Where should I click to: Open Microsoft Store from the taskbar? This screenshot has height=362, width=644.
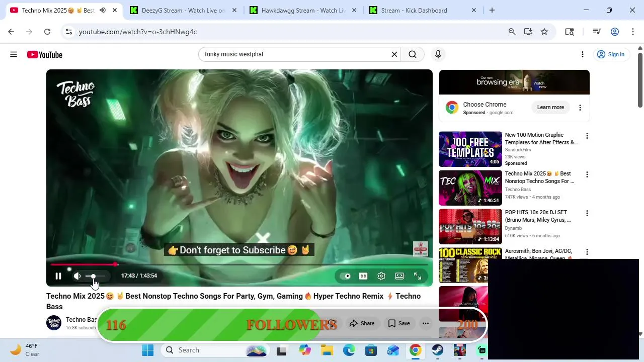point(371,350)
